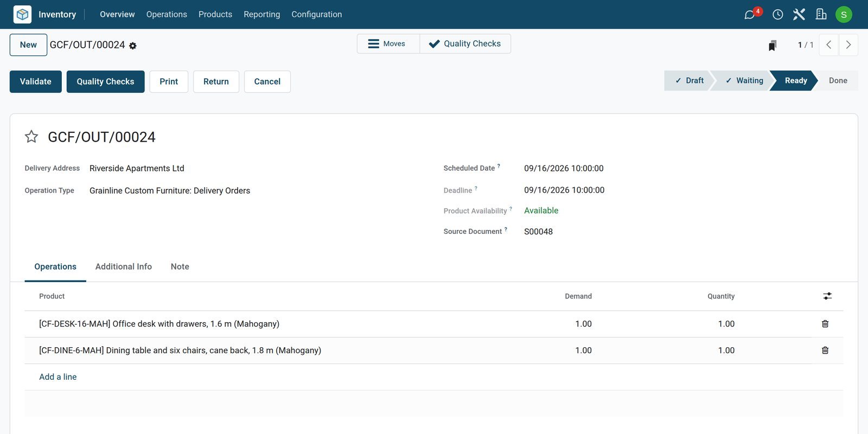Image resolution: width=868 pixels, height=434 pixels.
Task: Click the Return button
Action: [216, 82]
